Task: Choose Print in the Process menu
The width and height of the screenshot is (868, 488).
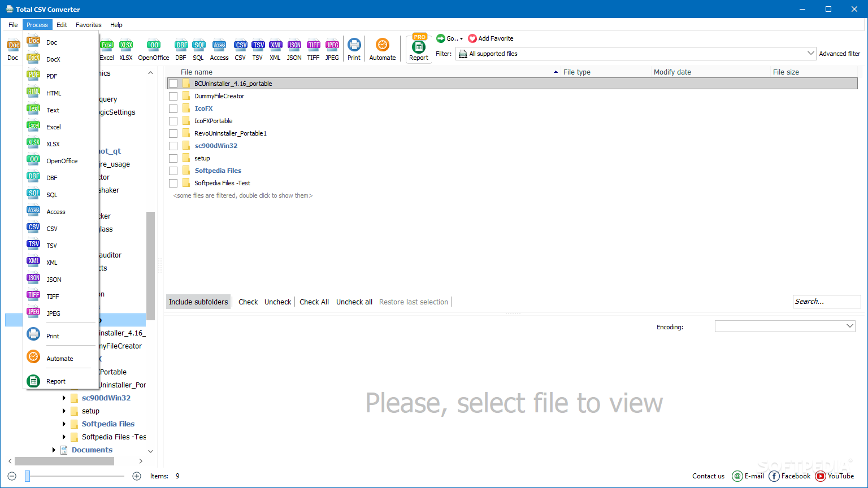Action: click(61, 336)
